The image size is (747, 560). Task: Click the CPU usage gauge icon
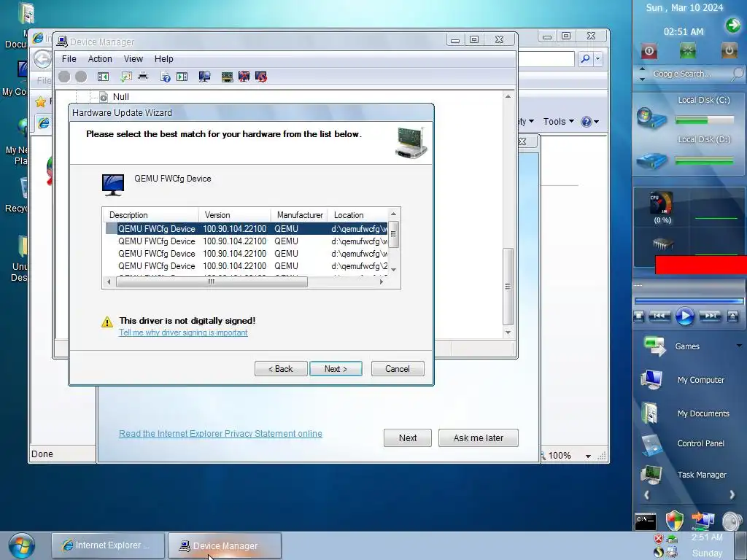[662, 204]
